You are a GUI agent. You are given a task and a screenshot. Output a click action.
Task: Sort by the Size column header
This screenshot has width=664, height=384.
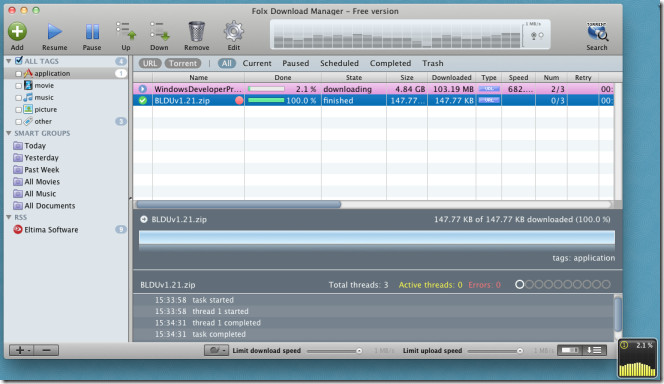click(x=407, y=77)
